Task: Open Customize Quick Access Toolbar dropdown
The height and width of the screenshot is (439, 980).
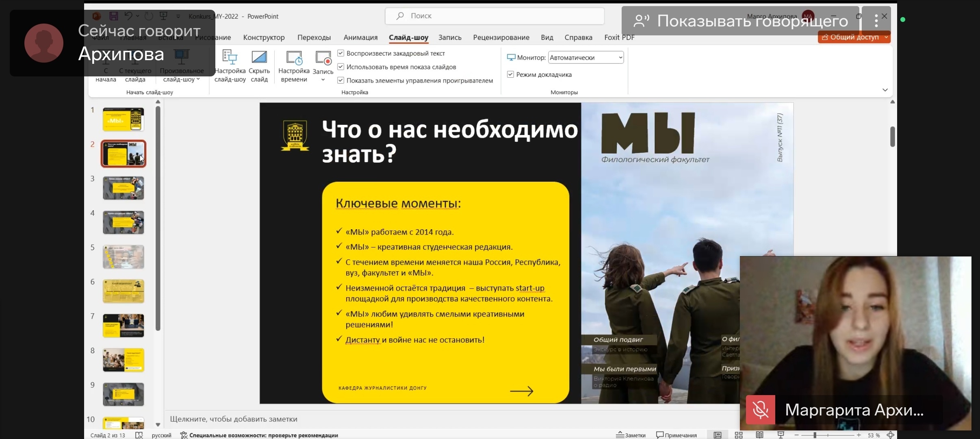Action: click(x=178, y=16)
